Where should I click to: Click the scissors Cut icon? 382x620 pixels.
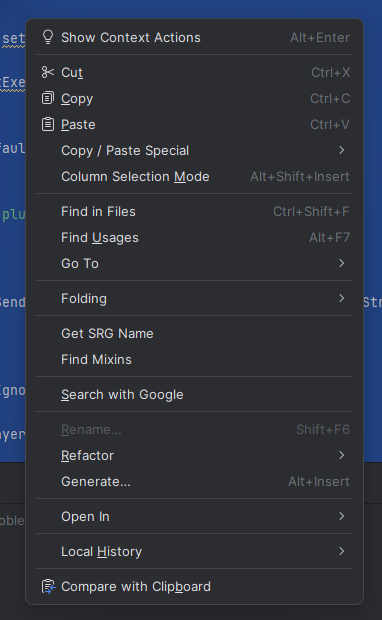(x=48, y=72)
